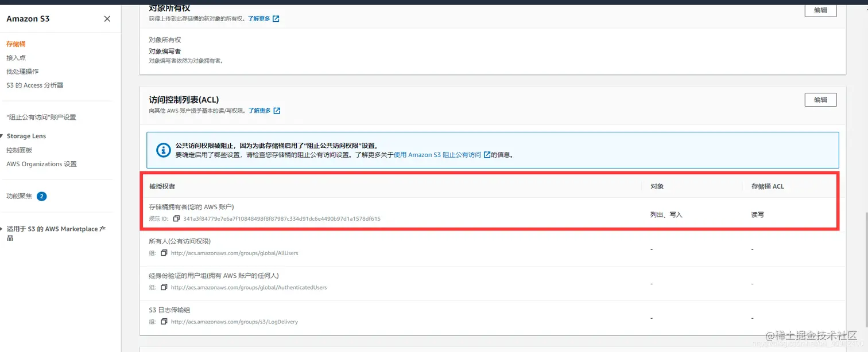Copy the bucket owner canonical ID
The image size is (868, 352).
pos(176,218)
